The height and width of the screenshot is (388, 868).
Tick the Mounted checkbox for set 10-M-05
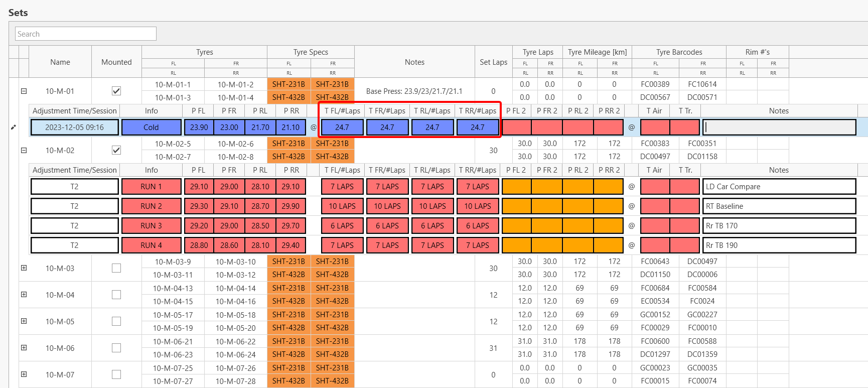[116, 321]
